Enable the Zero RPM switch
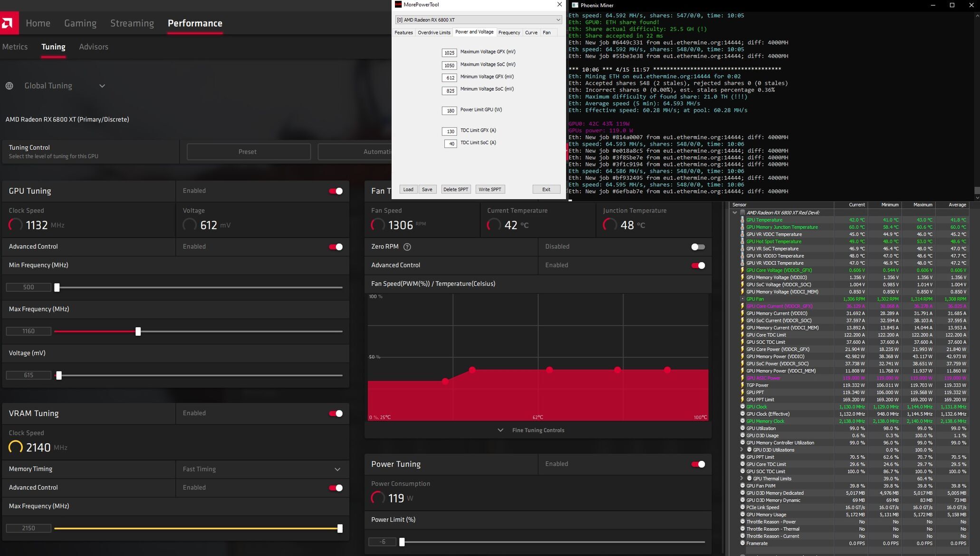This screenshot has width=980, height=556. pyautogui.click(x=698, y=247)
